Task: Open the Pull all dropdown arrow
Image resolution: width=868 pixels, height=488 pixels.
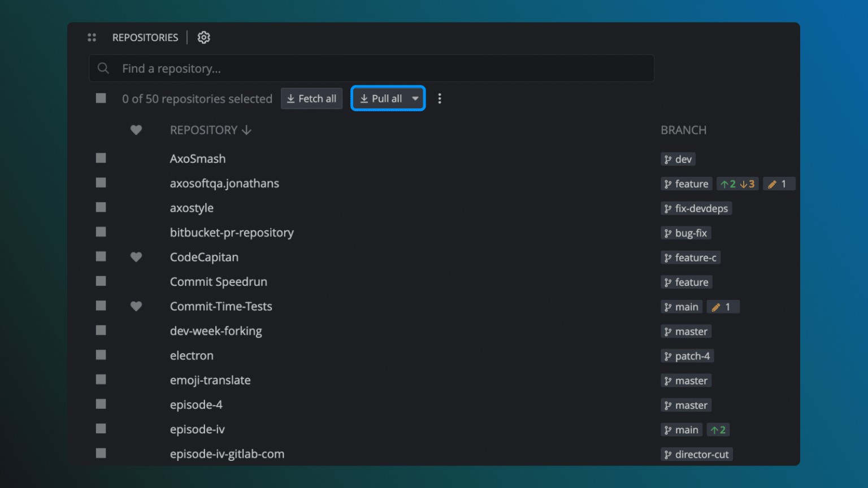Action: coord(414,98)
